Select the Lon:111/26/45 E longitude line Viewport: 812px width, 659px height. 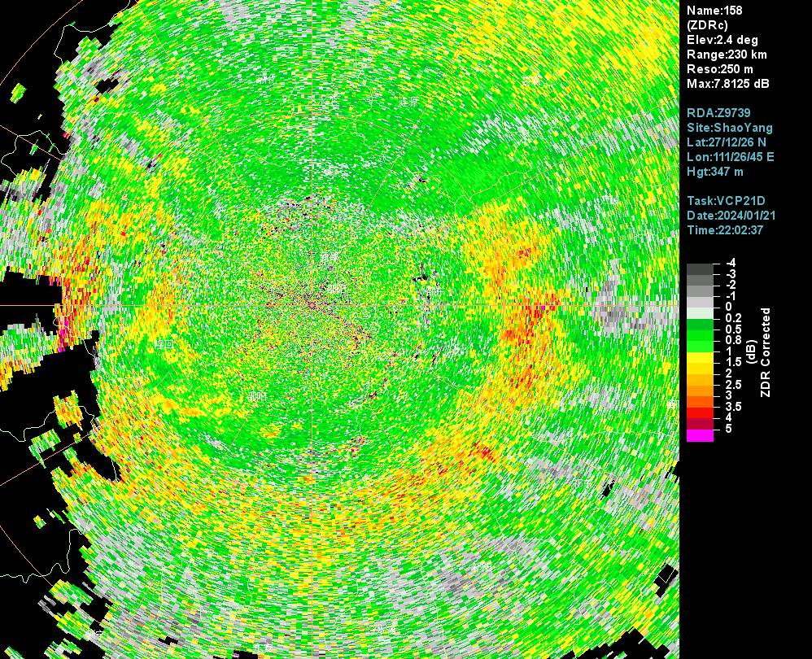coord(731,157)
